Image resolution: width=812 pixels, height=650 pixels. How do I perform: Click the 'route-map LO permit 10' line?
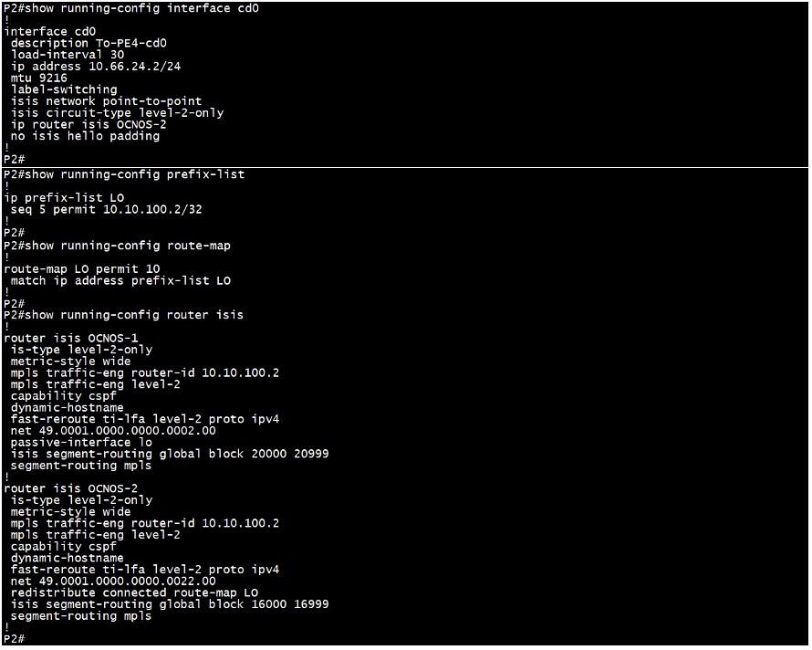coord(82,269)
